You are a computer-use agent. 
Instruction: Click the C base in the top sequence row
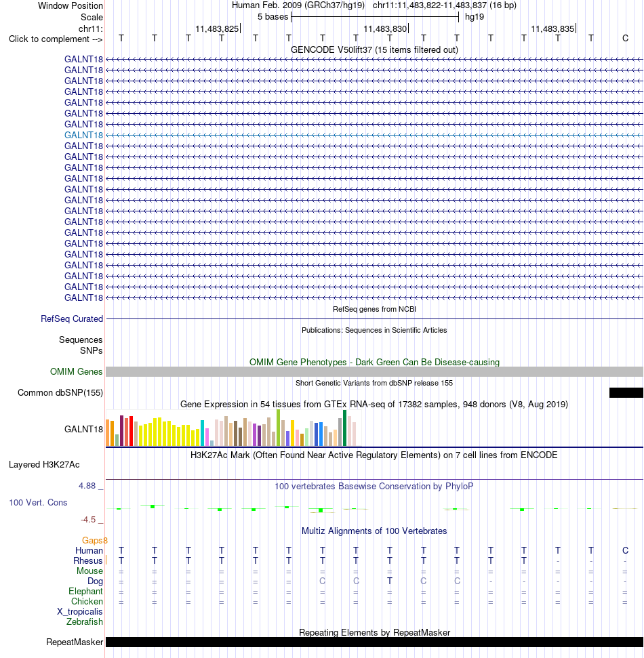625,39
